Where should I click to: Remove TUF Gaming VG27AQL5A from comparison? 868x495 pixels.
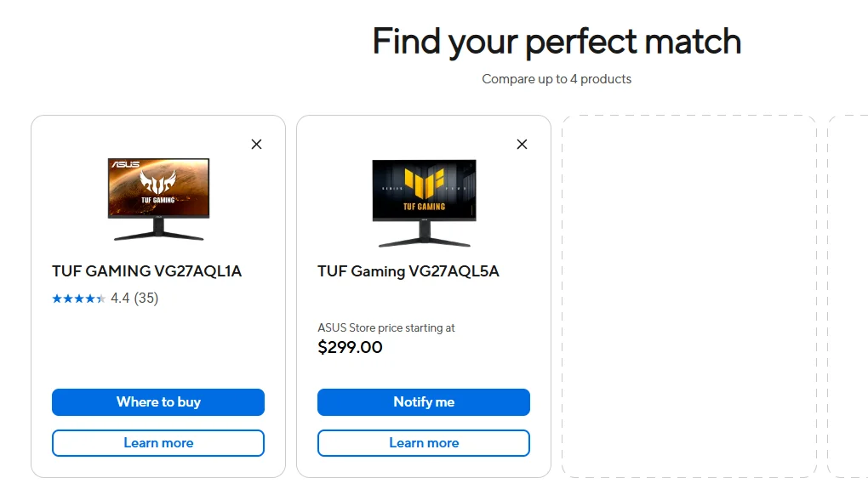522,145
